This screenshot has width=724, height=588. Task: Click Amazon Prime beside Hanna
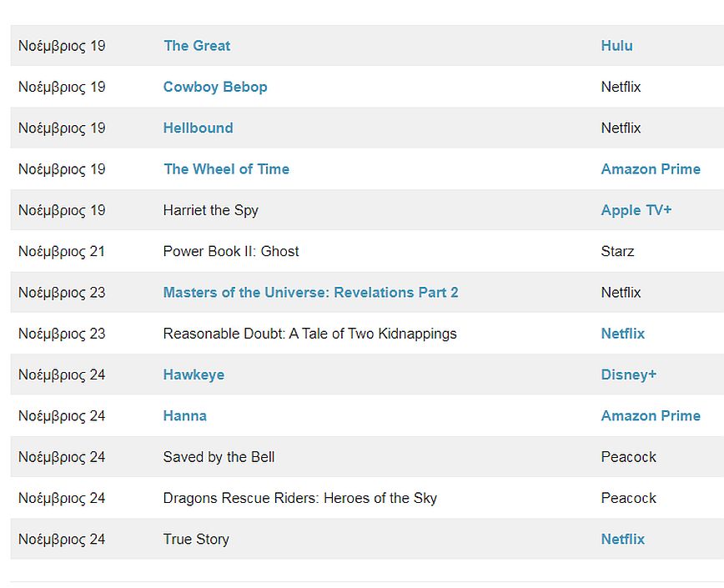(650, 416)
